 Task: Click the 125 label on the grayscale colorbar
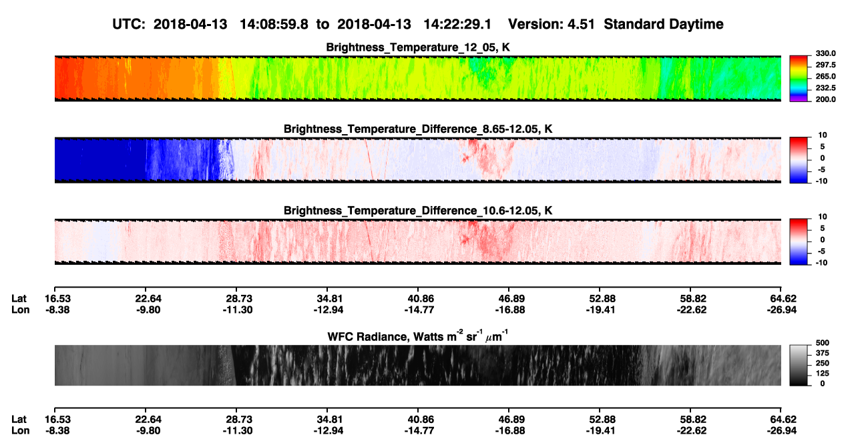click(x=823, y=373)
